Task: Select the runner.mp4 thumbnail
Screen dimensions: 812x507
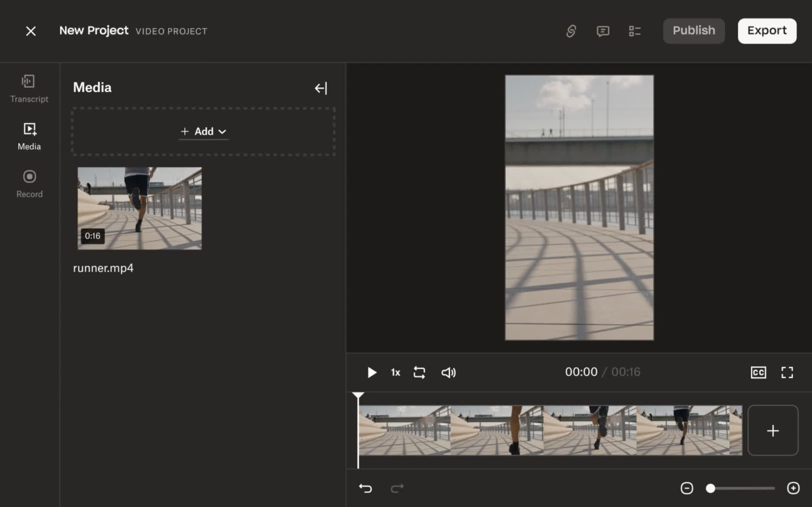Action: (x=139, y=208)
